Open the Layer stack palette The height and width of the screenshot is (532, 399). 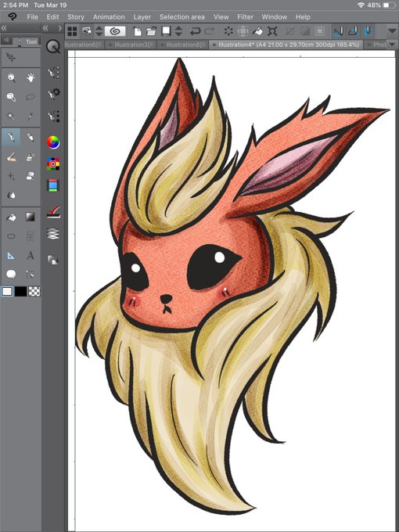point(53,234)
